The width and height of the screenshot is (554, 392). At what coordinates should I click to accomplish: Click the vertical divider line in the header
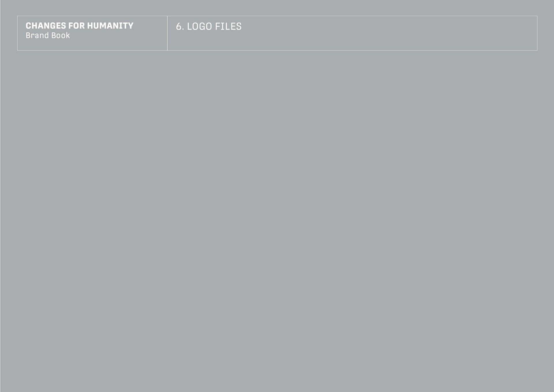(x=167, y=33)
